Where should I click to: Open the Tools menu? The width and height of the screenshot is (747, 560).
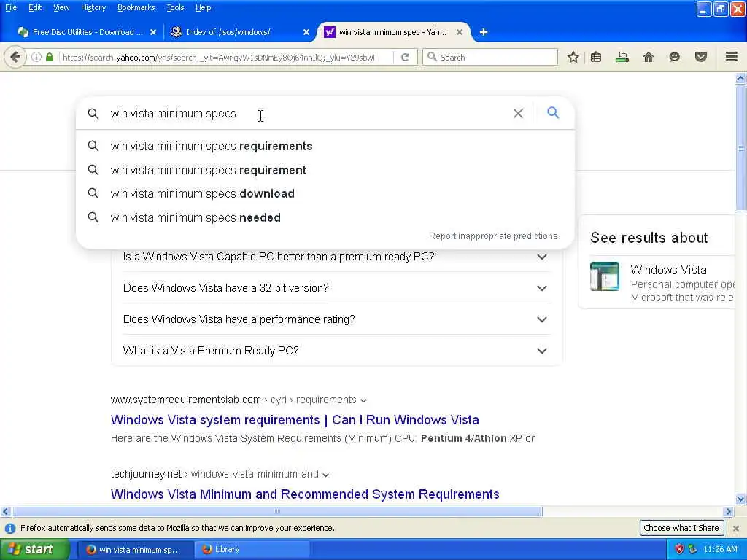(175, 7)
